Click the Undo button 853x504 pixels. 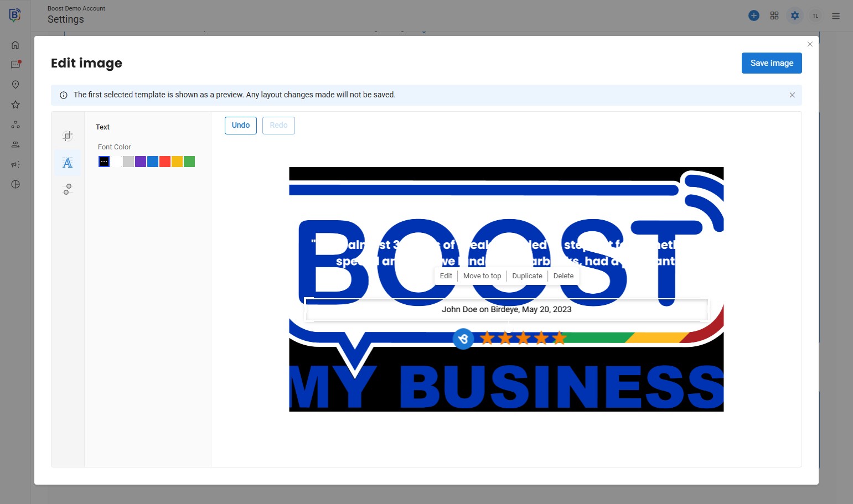point(241,126)
